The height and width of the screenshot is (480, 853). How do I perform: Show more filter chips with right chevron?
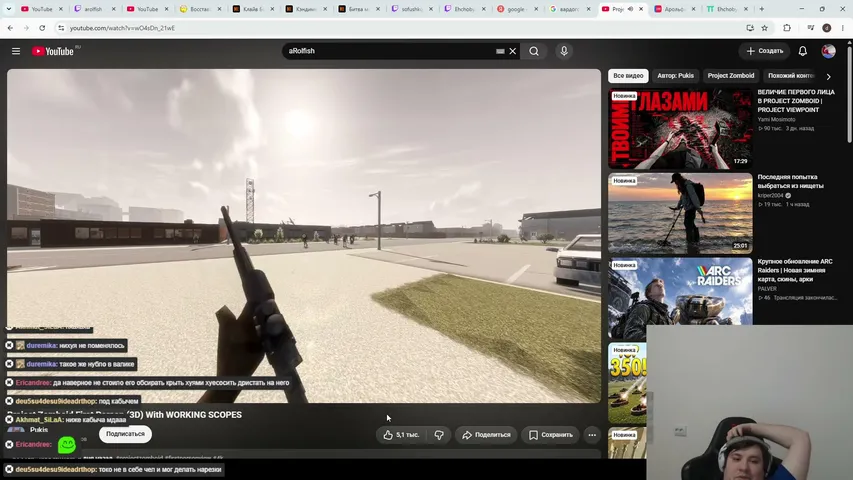[x=829, y=77]
